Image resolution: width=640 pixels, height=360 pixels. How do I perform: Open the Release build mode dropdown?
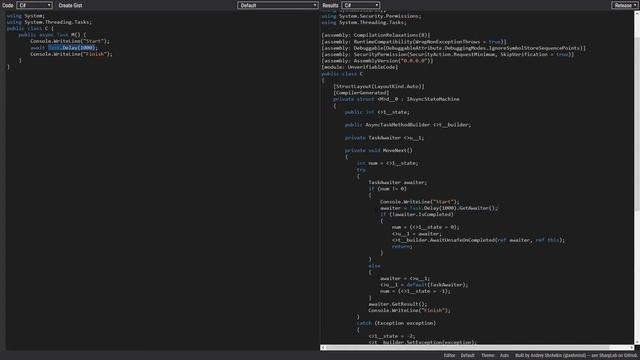(624, 5)
